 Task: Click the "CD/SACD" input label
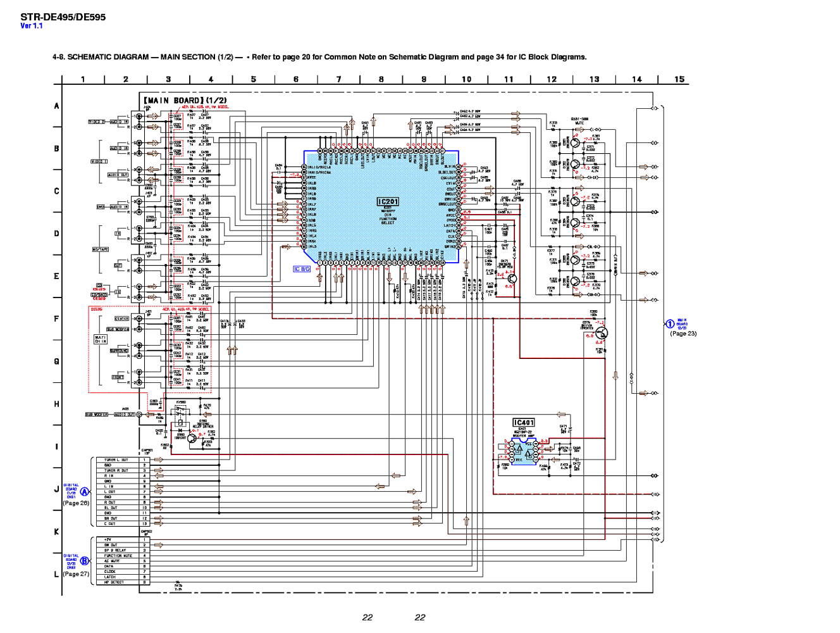99,294
